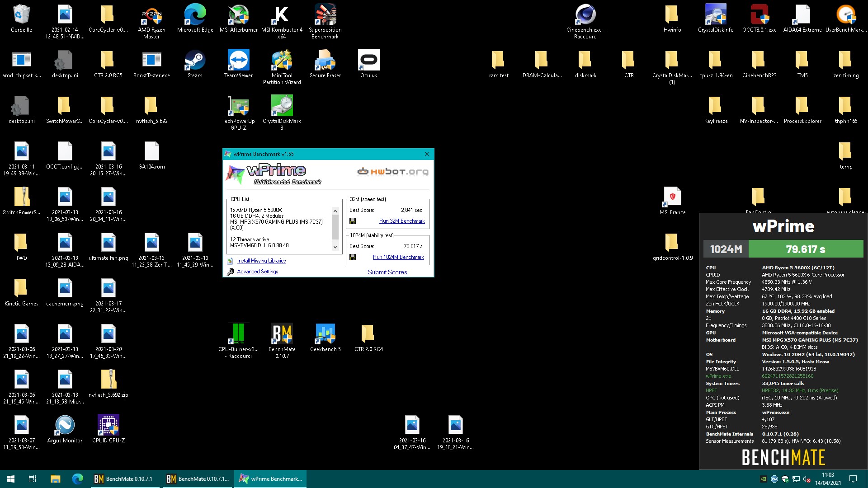The height and width of the screenshot is (488, 868).
Task: Open the DRAM-Calculator folder
Action: [x=542, y=64]
